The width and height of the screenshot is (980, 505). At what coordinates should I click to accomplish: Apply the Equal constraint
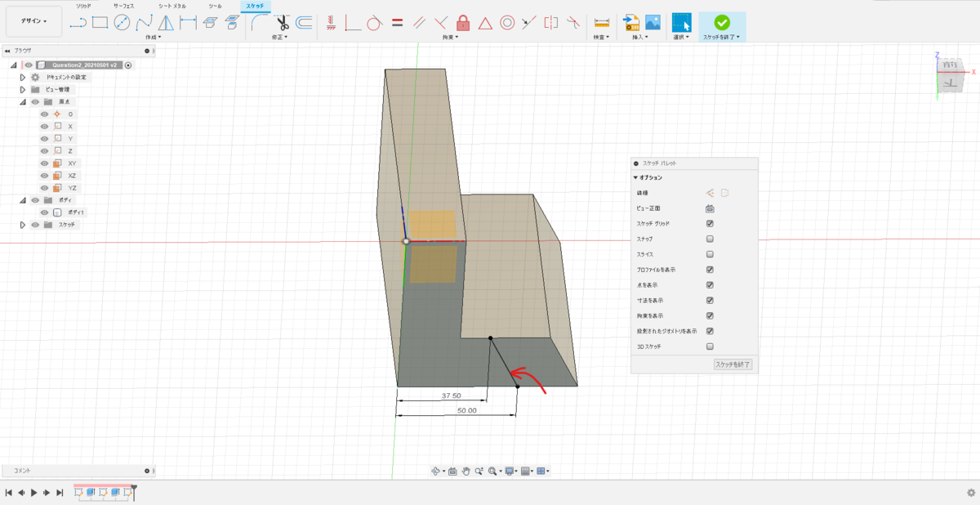(x=397, y=22)
